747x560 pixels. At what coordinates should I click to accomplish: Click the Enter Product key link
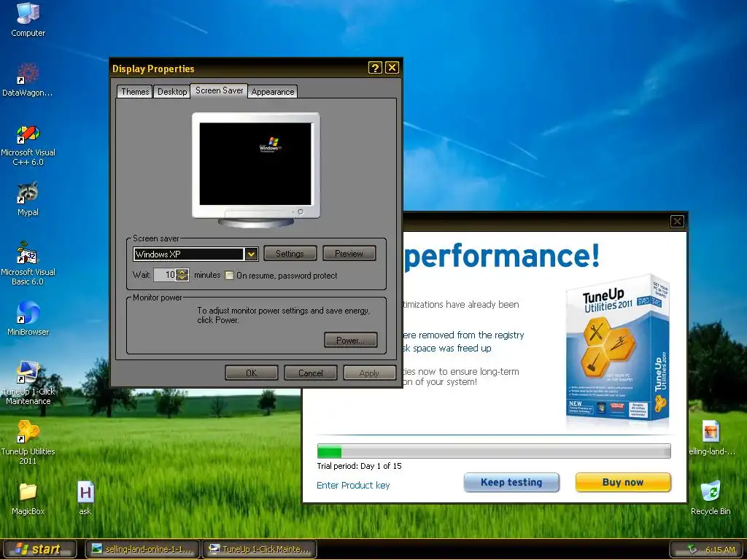(x=353, y=485)
